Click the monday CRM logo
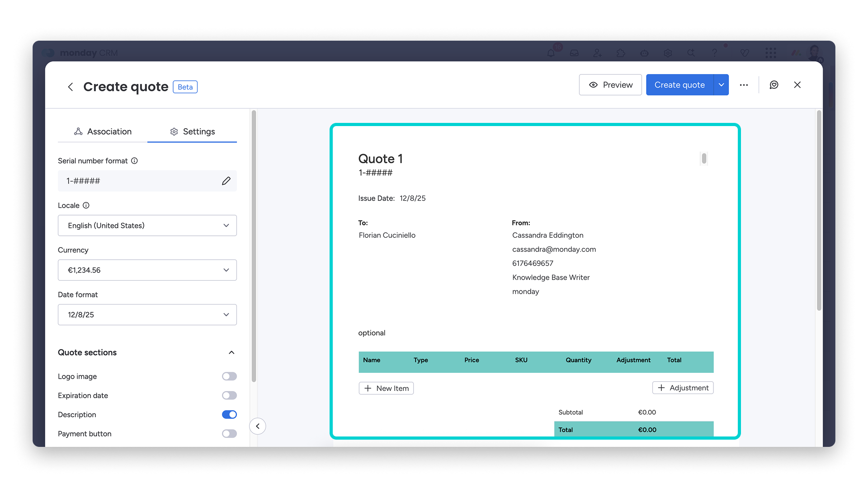This screenshot has height=488, width=868. 80,53
